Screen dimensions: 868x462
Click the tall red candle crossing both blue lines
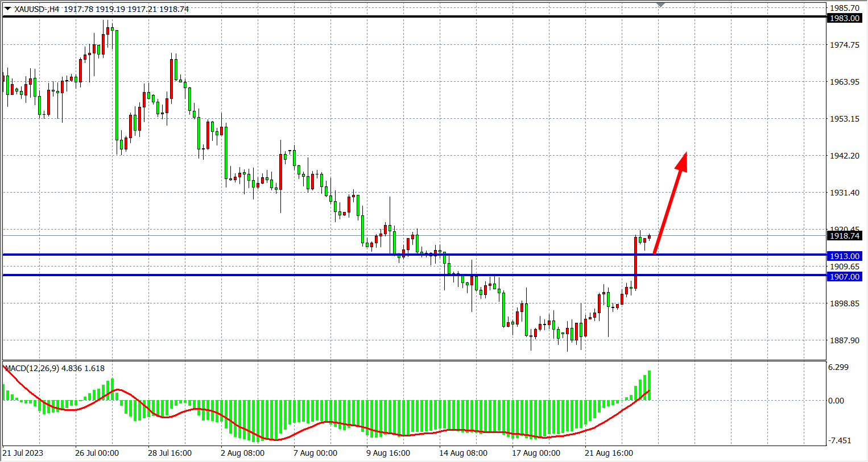click(635, 263)
